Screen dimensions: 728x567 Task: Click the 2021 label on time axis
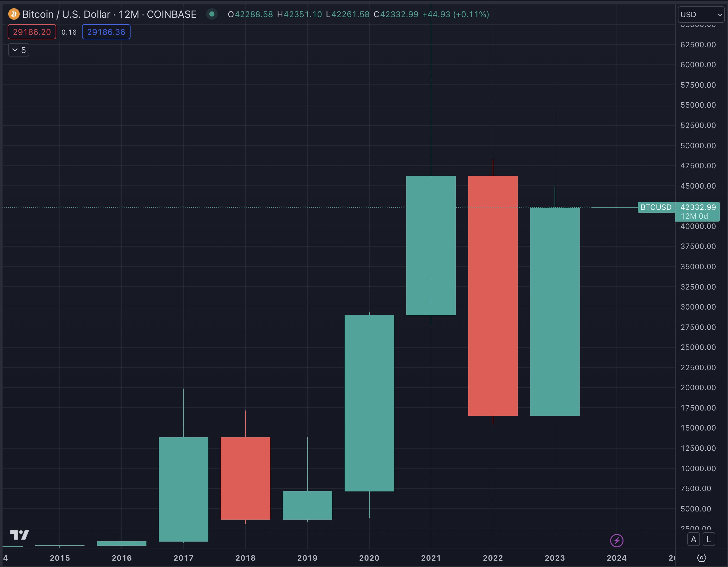(431, 558)
